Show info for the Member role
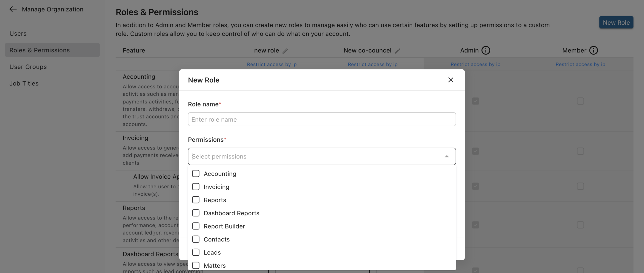 593,50
